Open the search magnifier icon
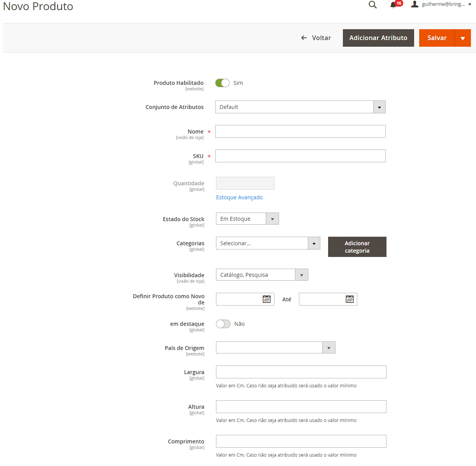 coord(372,5)
